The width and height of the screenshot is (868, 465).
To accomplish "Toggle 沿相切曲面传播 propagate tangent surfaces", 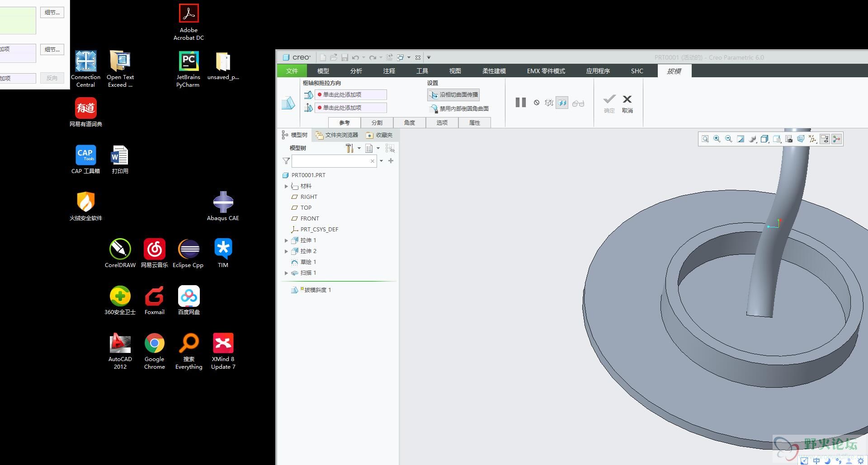I will (453, 95).
